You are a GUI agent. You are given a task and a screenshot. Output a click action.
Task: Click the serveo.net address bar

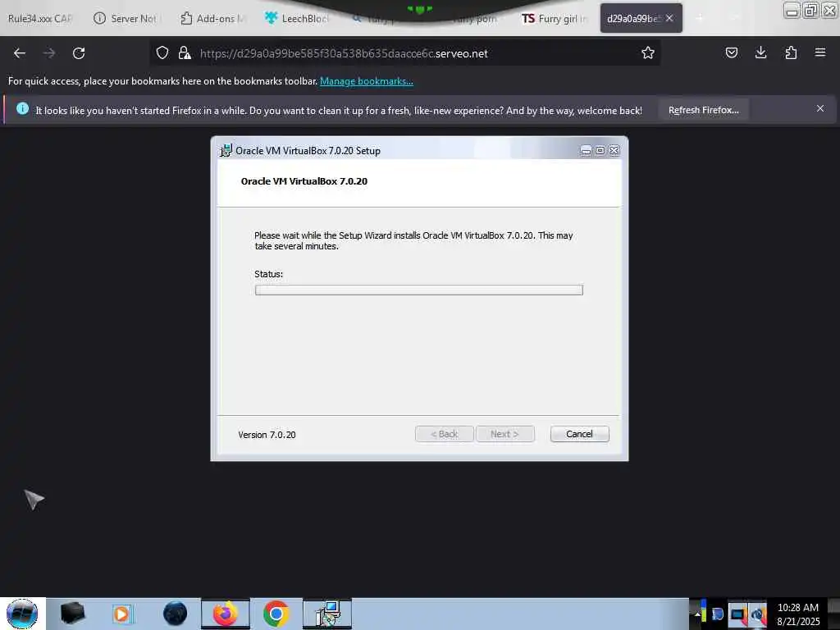[x=407, y=53]
